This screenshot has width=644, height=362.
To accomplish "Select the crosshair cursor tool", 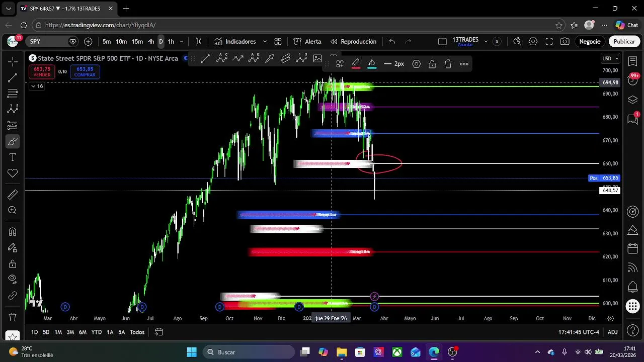I will click(x=13, y=61).
